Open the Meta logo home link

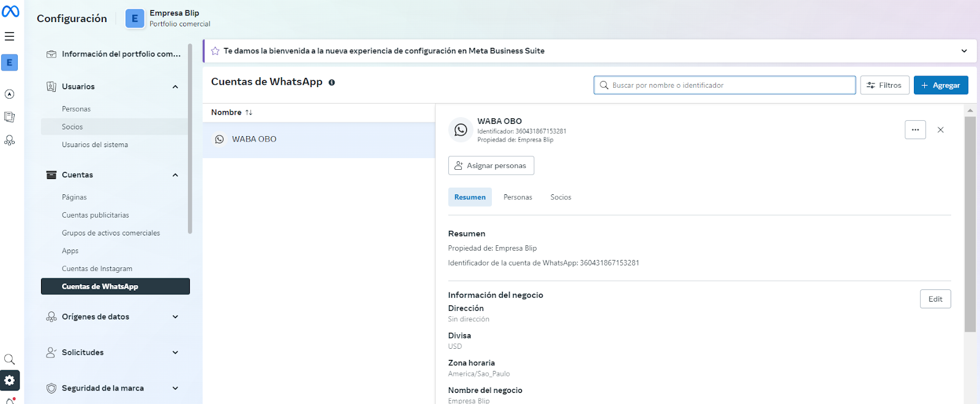10,11
